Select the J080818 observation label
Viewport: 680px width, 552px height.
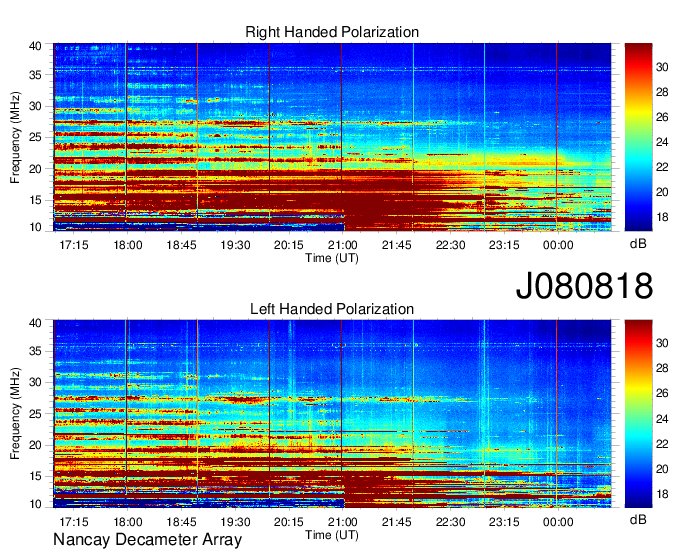(584, 286)
